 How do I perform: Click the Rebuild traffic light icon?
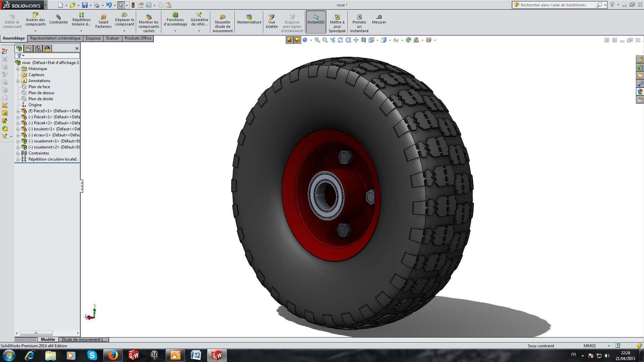[133, 5]
